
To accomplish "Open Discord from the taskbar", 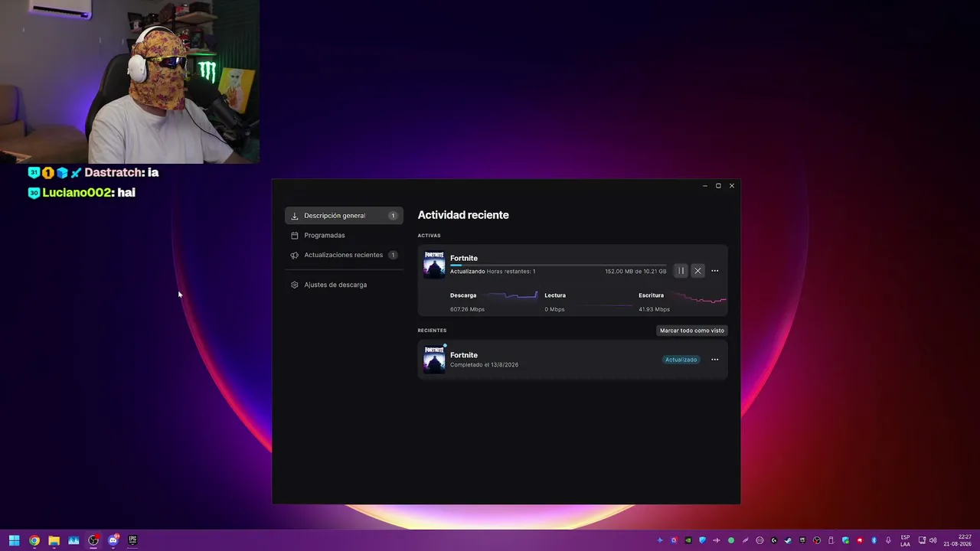I will pos(113,540).
